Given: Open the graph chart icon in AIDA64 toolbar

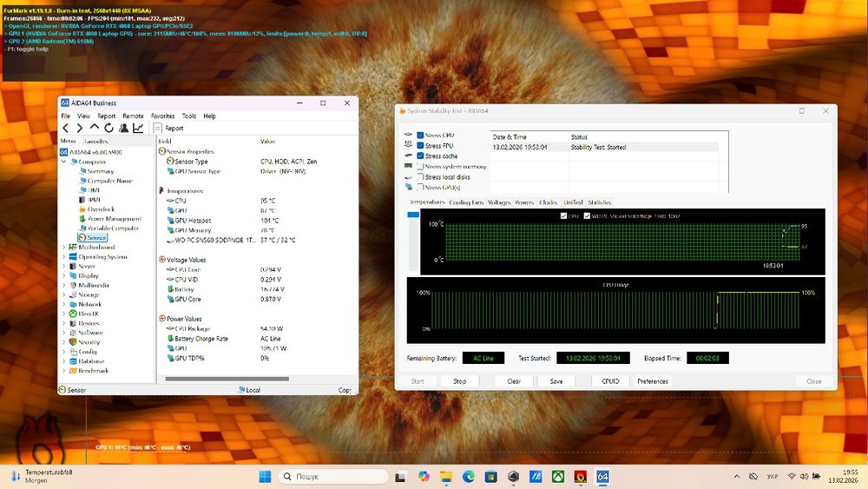Looking at the screenshot, I should point(138,128).
